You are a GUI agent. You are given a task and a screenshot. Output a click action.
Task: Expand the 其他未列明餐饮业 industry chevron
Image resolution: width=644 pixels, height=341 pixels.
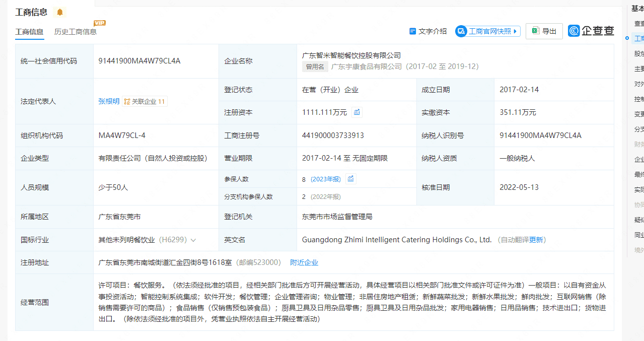[x=193, y=240]
